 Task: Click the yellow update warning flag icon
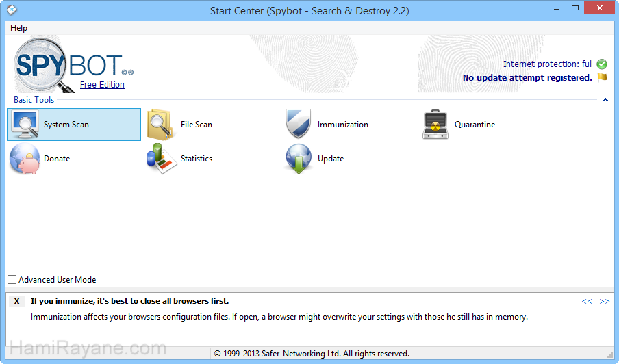click(x=602, y=77)
